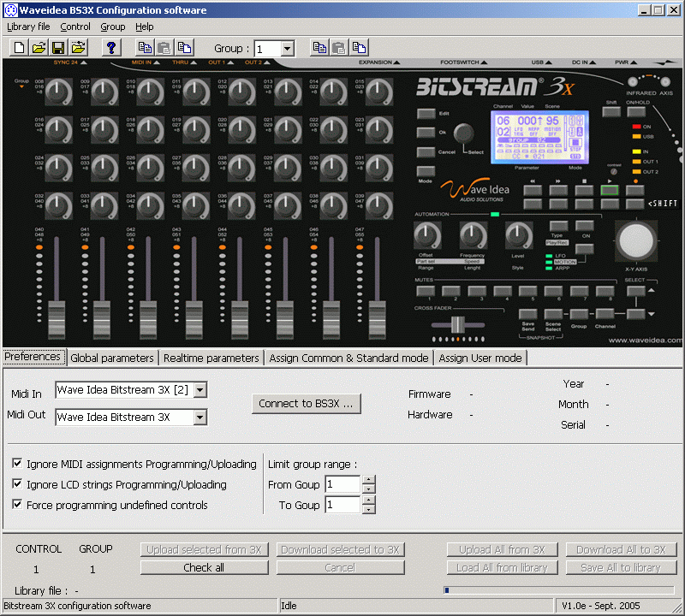The height and width of the screenshot is (616, 685).
Task: Open the Midi In device dropdown
Action: tap(200, 390)
